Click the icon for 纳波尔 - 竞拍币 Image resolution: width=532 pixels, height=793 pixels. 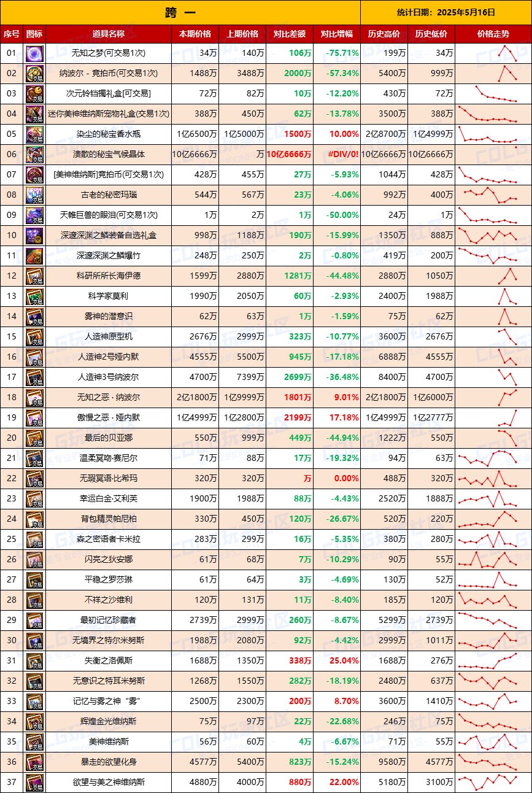(x=34, y=74)
